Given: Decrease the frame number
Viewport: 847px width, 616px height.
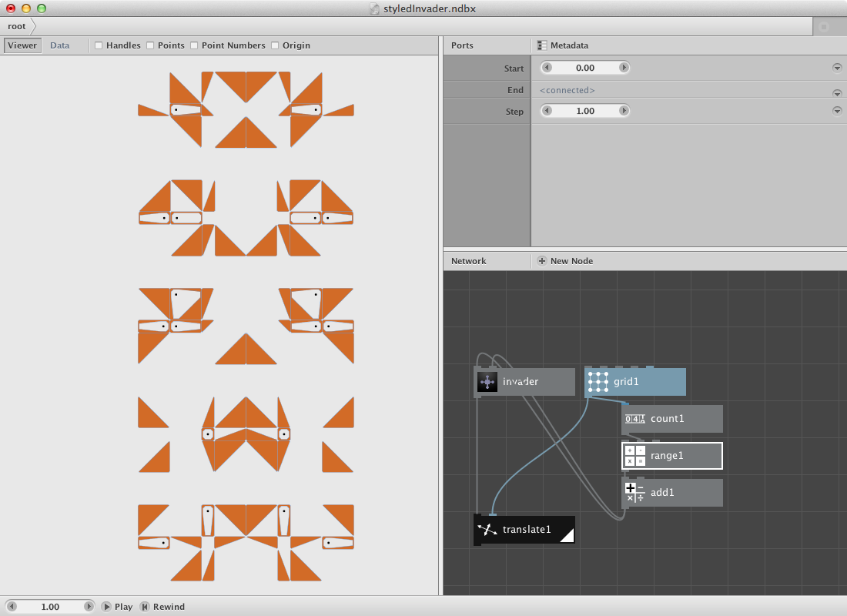Looking at the screenshot, I should point(12,607).
